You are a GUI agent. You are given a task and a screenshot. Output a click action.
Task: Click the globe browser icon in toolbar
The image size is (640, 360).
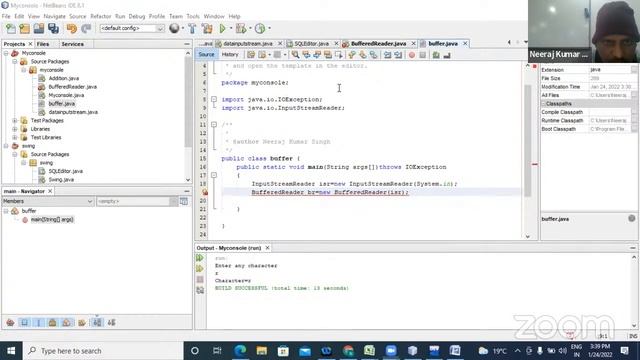pyautogui.click(x=174, y=28)
